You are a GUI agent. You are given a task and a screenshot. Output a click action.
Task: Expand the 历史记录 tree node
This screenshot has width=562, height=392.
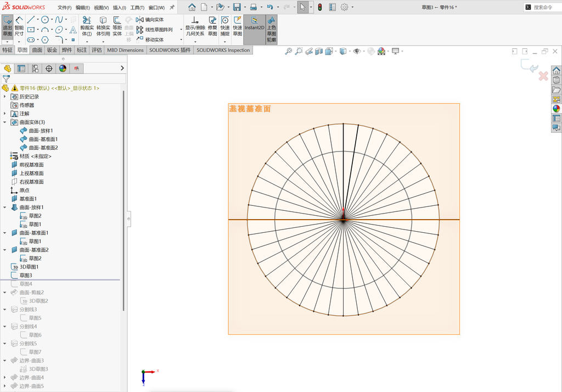coord(4,97)
